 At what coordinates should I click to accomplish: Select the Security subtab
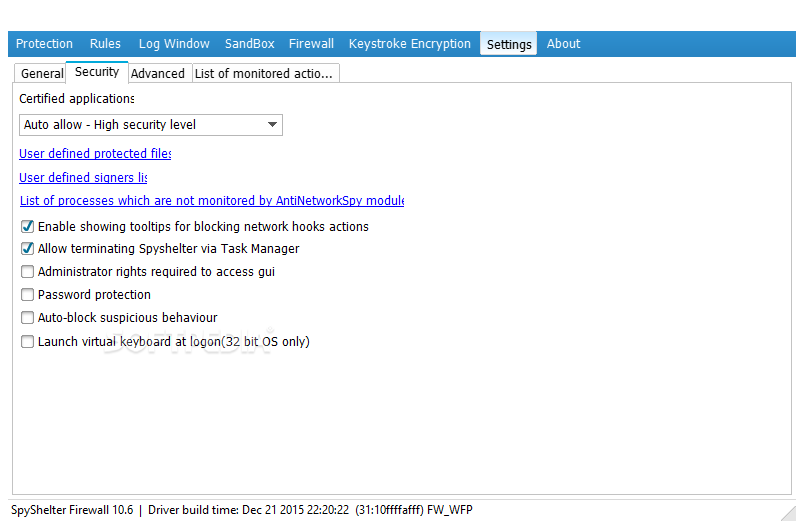tap(97, 72)
